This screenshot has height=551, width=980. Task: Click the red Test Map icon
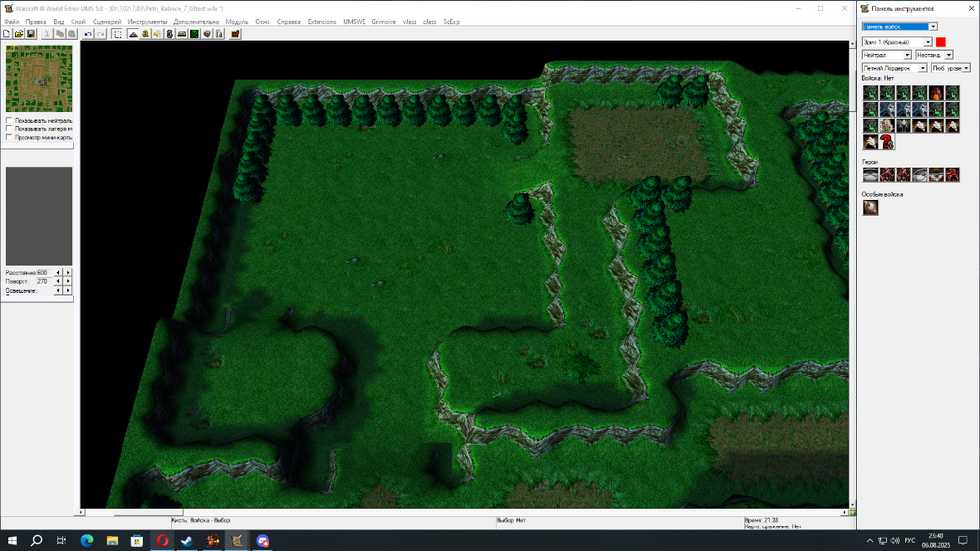coord(235,34)
